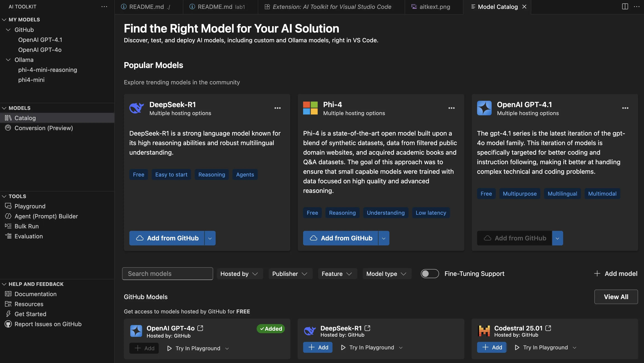Open OpenAI GPT-4o external link icon
This screenshot has height=363, width=644.
[x=200, y=328]
